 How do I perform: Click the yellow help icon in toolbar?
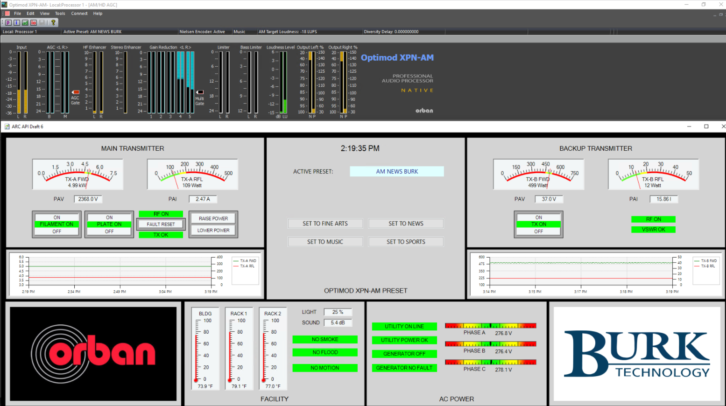[53, 22]
